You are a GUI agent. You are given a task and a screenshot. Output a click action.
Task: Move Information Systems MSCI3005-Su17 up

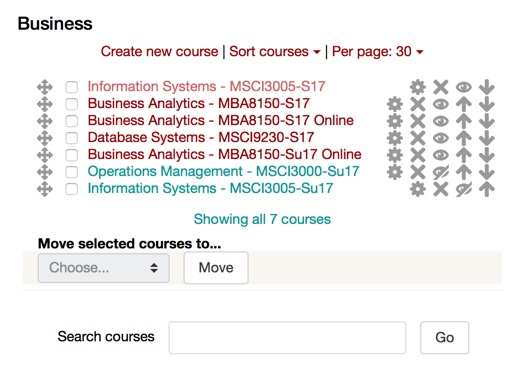click(x=486, y=189)
